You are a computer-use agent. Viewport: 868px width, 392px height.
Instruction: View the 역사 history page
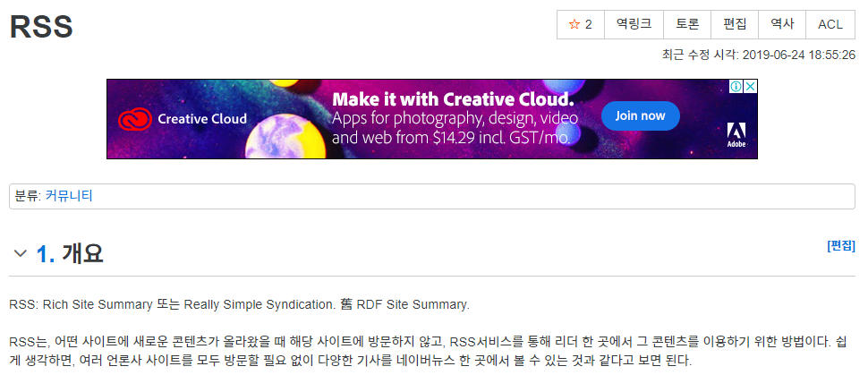(782, 24)
